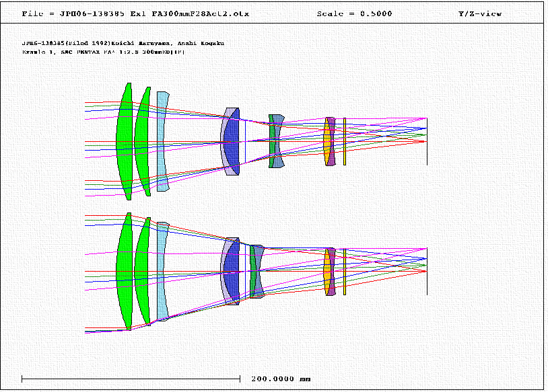Select the light blue lens in upper diagram
This screenshot has width=548, height=392.
point(163,141)
